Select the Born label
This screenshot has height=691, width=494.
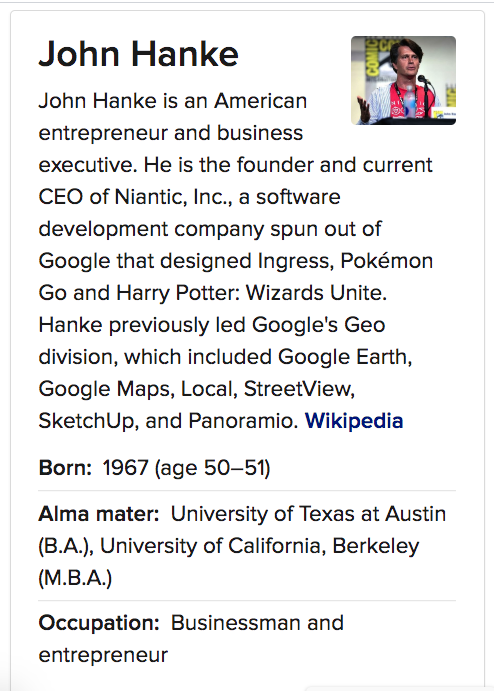pyautogui.click(x=65, y=468)
